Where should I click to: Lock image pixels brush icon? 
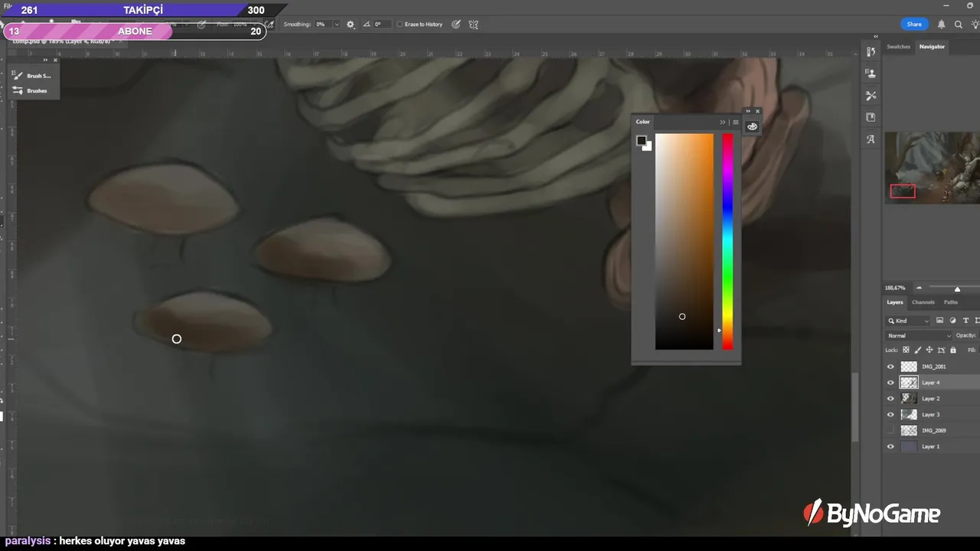click(x=918, y=350)
